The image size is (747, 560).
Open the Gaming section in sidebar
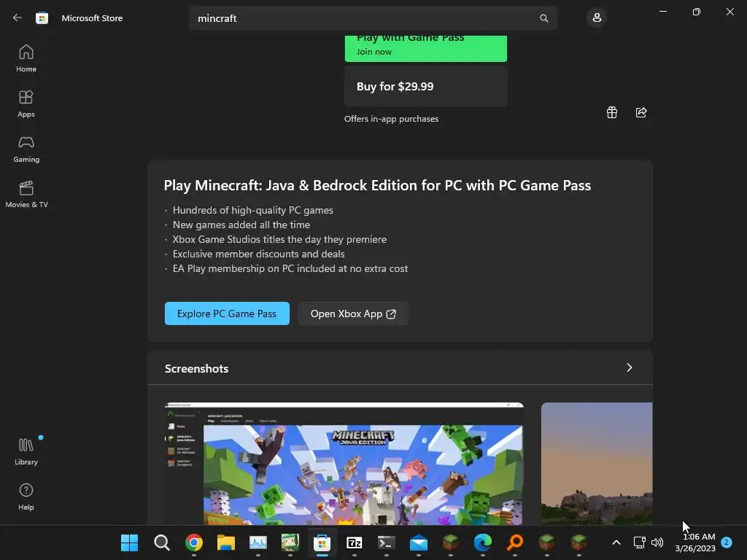(x=26, y=149)
